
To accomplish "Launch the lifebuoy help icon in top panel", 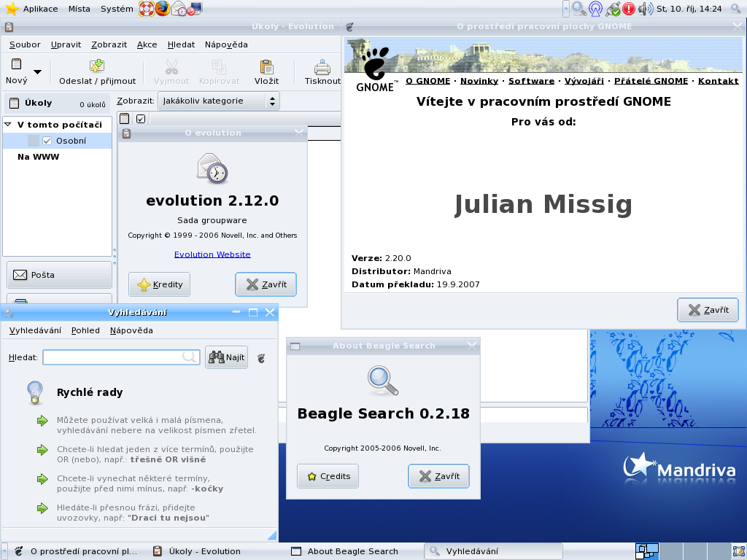I will pos(146,9).
